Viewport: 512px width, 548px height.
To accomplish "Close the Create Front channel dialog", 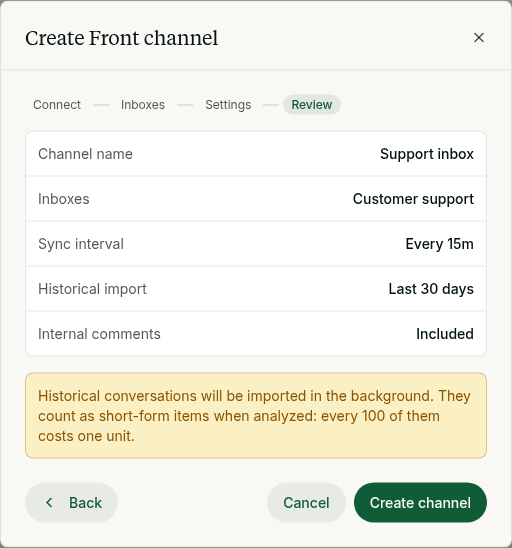I will point(478,38).
